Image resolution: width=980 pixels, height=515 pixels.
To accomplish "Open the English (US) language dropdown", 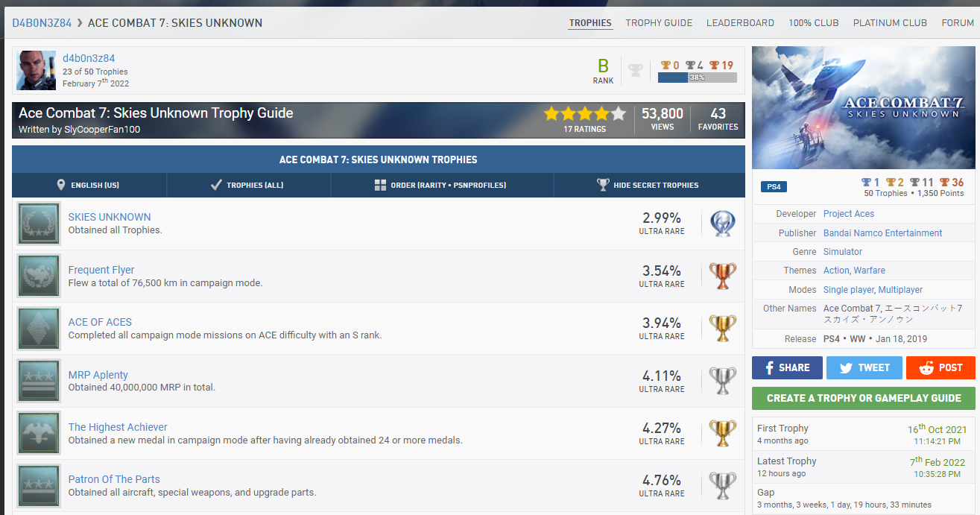I will 89,185.
